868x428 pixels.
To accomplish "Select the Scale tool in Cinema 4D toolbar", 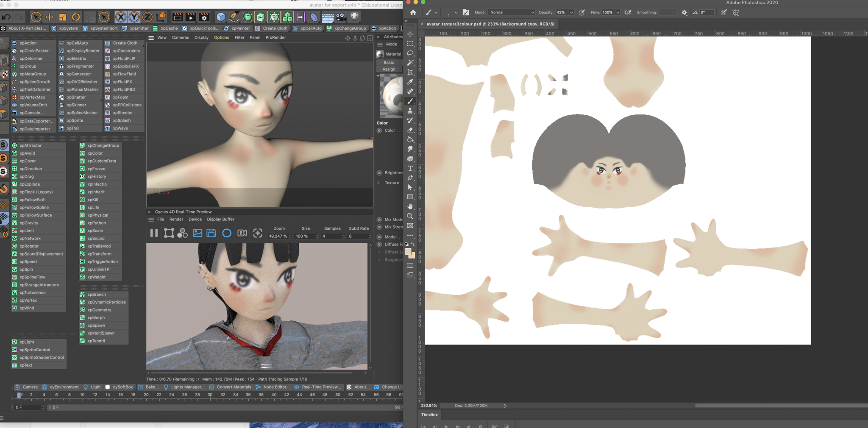I will 63,17.
